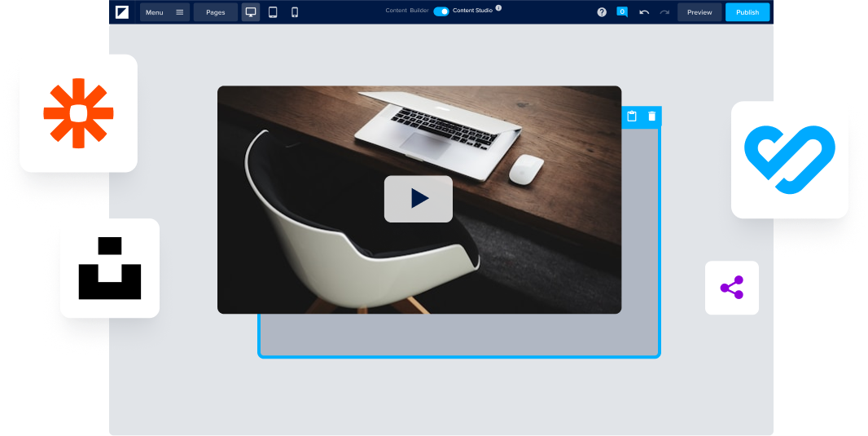Click the purple share icon tile
This screenshot has height=436, width=868.
(731, 288)
